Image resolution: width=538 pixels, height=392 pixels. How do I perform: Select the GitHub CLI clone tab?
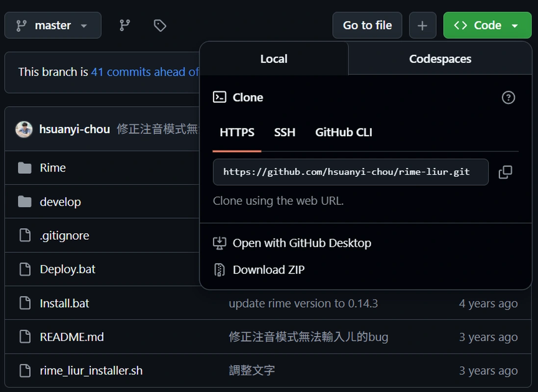point(343,132)
